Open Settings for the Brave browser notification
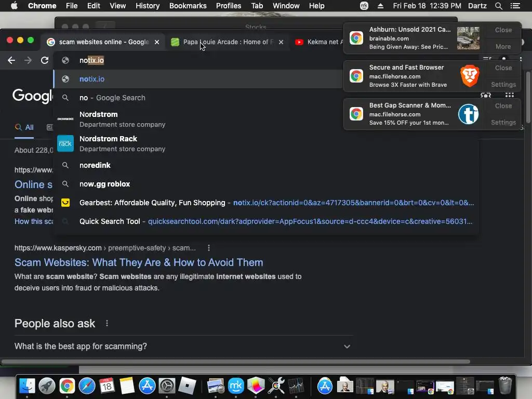The width and height of the screenshot is (532, 399). (x=503, y=85)
